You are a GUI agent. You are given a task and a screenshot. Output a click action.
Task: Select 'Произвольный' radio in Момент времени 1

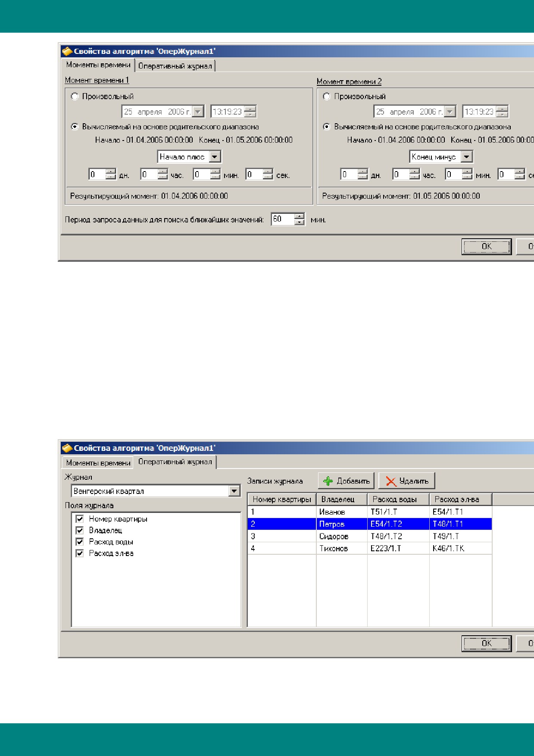[x=75, y=97]
